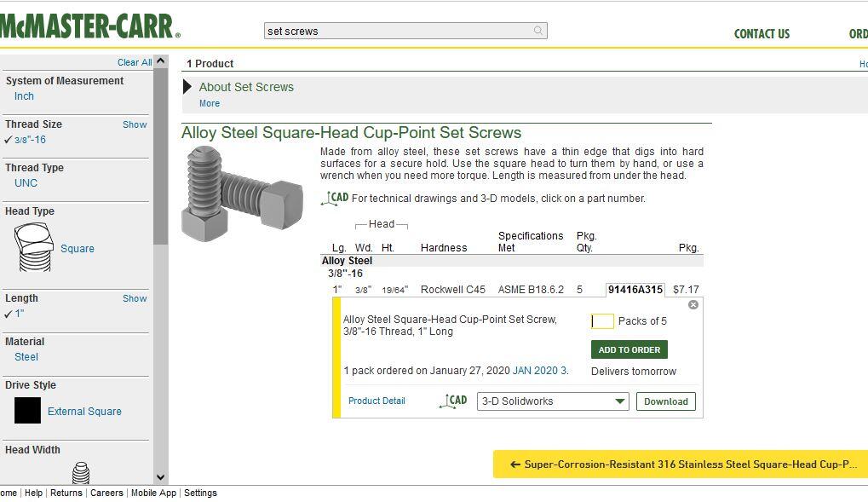Open the Careers footer link

106,493
